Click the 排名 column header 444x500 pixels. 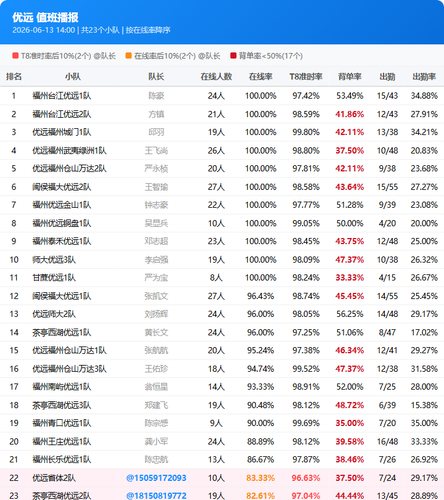14,77
